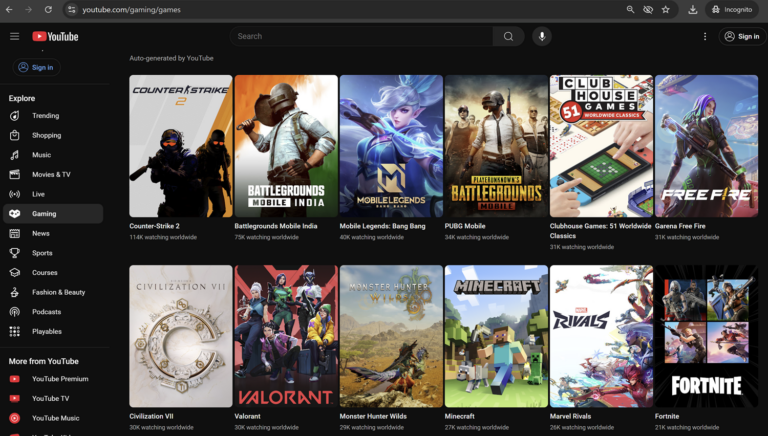
Task: Open browser downloads icon
Action: tap(693, 9)
